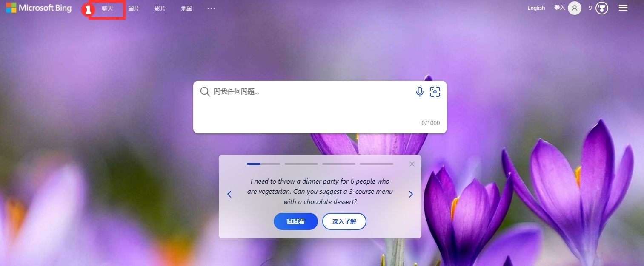Close the suggestion card
This screenshot has height=266, width=644.
[412, 164]
